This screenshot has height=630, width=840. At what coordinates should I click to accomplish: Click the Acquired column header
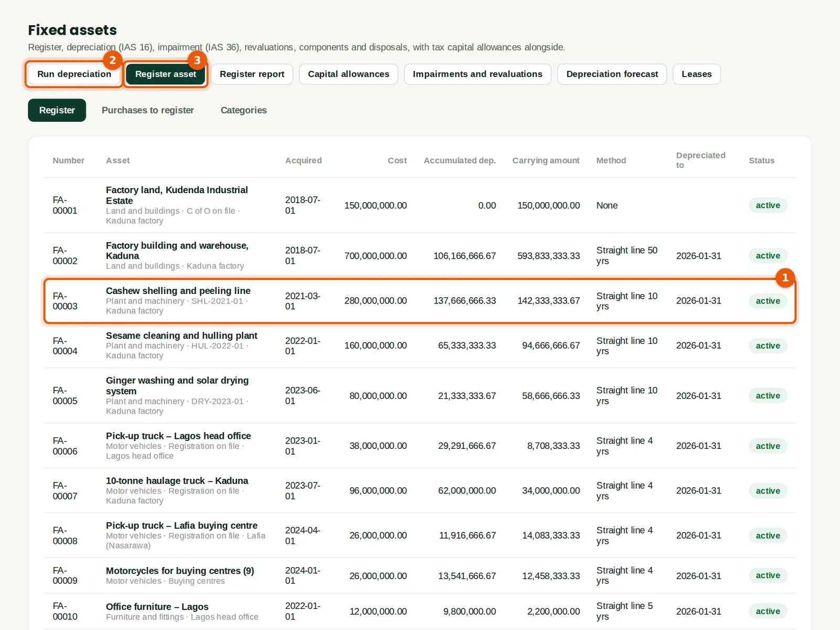(x=303, y=160)
